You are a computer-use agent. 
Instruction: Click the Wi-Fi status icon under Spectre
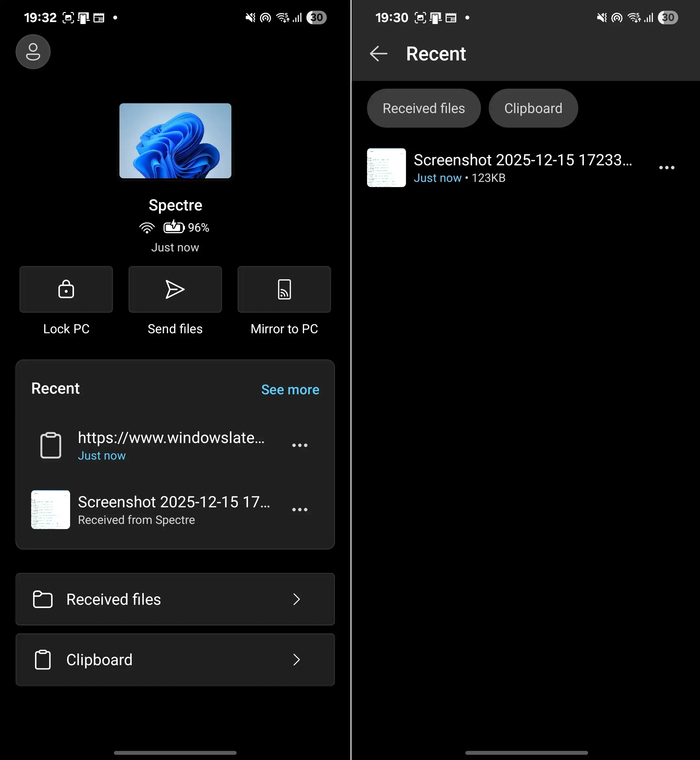147,227
